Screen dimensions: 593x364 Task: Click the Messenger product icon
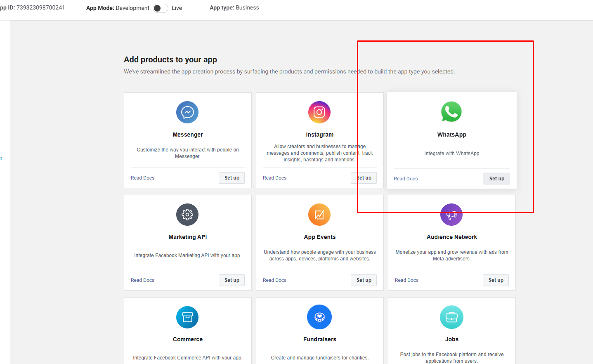[187, 112]
